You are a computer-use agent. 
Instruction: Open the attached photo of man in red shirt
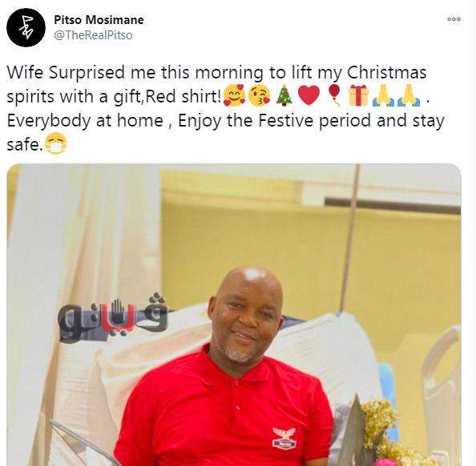(x=234, y=315)
